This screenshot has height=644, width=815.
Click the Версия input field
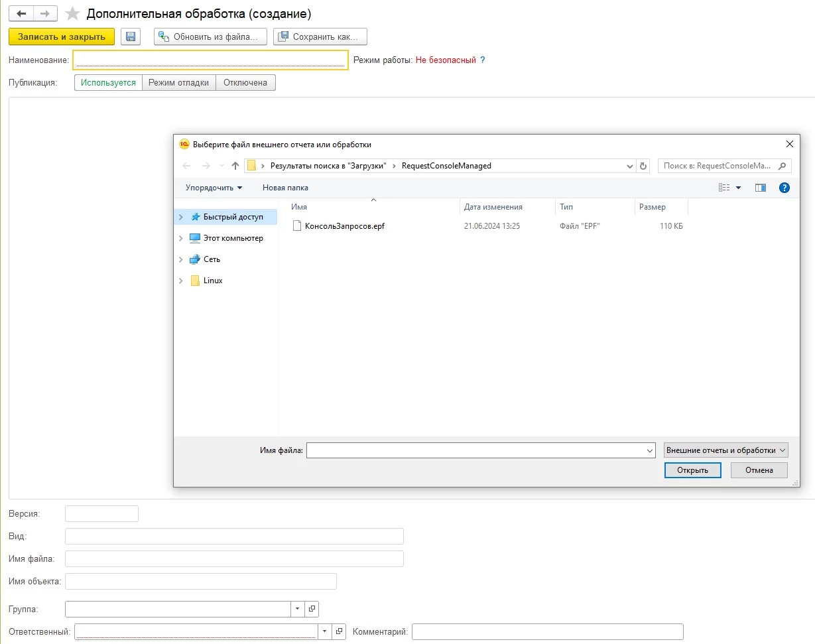click(101, 513)
